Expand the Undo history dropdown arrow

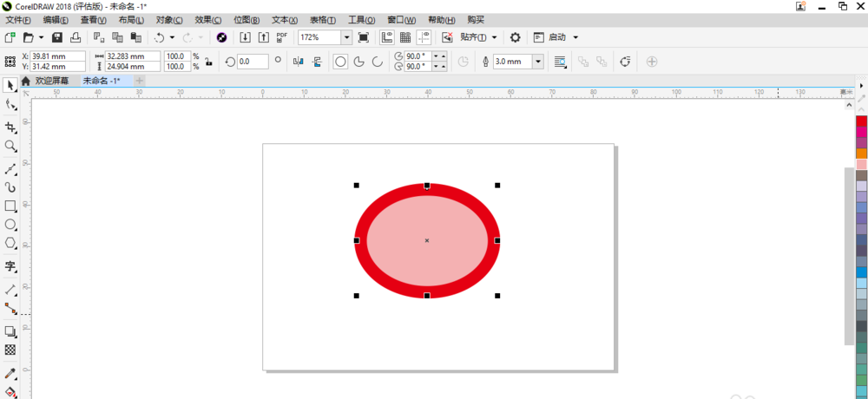coord(172,37)
